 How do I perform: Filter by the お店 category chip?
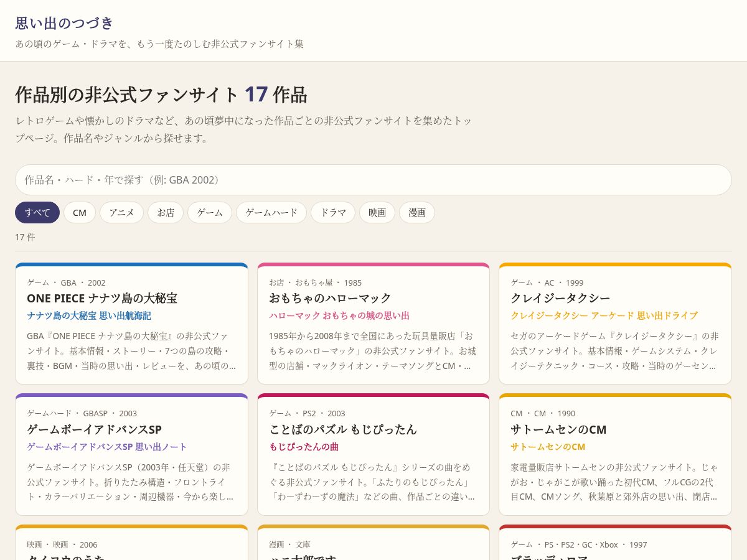(x=166, y=212)
